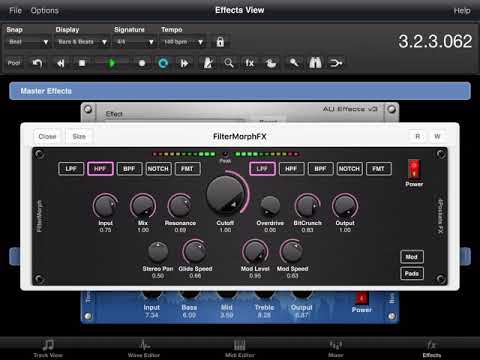Toggle the FilterMorphFX red Power switch

(x=414, y=169)
